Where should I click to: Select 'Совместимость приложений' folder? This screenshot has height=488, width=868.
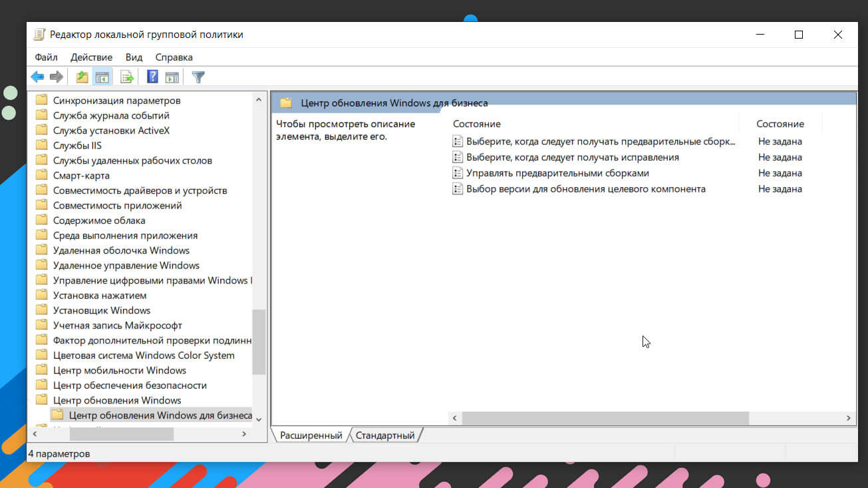(x=117, y=205)
